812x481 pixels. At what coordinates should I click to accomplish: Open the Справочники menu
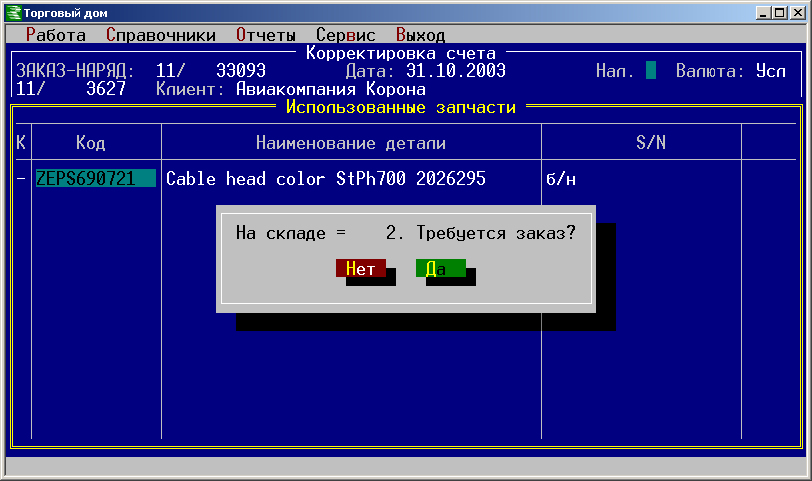tap(161, 35)
